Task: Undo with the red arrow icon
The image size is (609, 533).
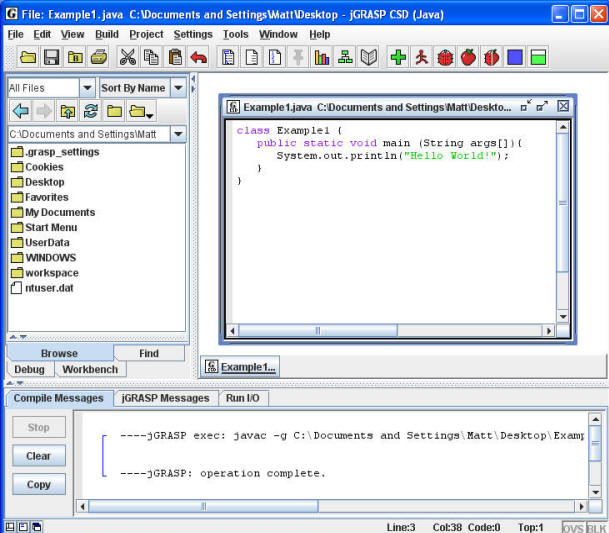Action: (198, 57)
